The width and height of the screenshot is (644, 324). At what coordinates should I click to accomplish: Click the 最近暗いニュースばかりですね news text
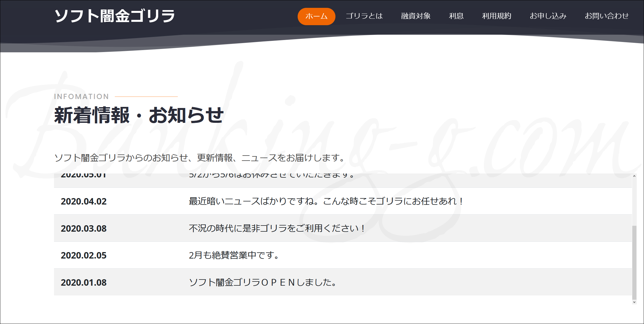pos(326,201)
